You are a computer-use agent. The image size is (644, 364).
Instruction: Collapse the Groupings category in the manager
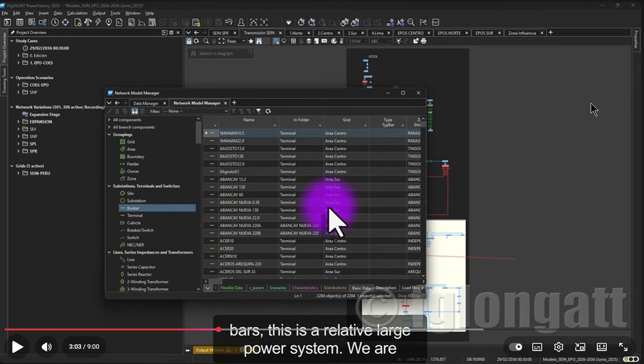109,134
